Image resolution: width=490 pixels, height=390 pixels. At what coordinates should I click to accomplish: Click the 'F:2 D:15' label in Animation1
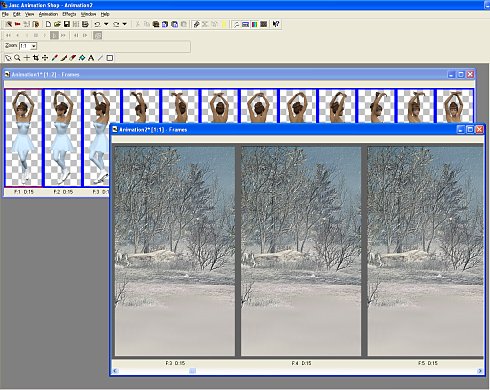tap(63, 192)
